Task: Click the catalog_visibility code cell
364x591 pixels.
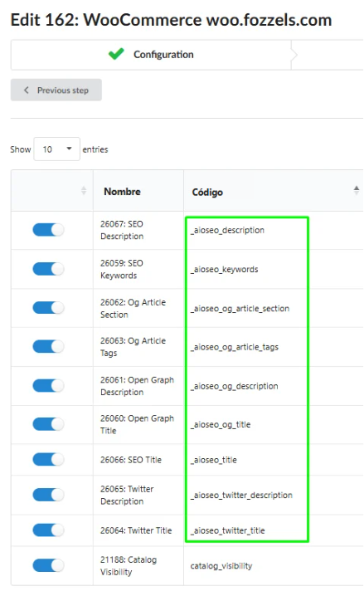Action: click(x=221, y=566)
